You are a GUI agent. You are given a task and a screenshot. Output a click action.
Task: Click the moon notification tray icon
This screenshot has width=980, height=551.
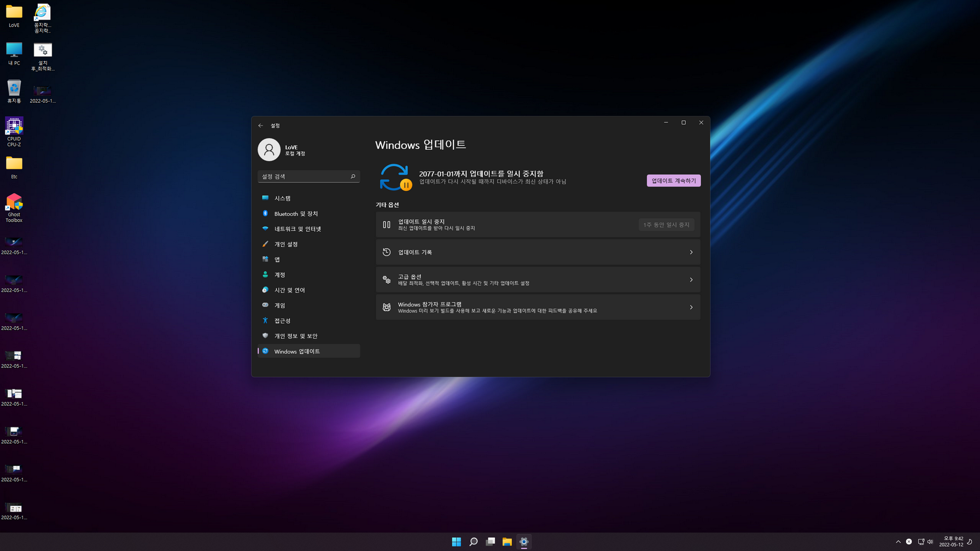970,542
